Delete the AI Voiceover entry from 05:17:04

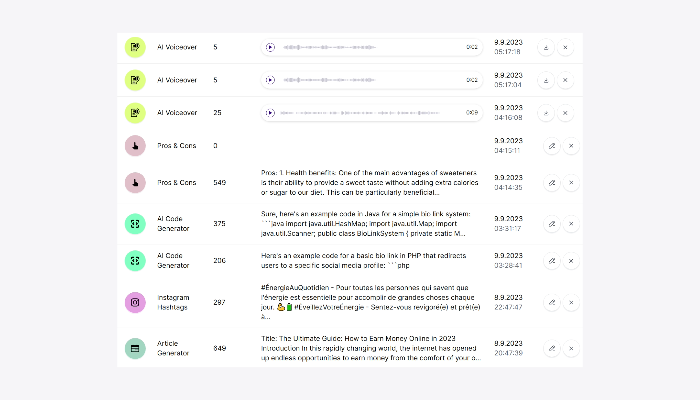coord(565,80)
